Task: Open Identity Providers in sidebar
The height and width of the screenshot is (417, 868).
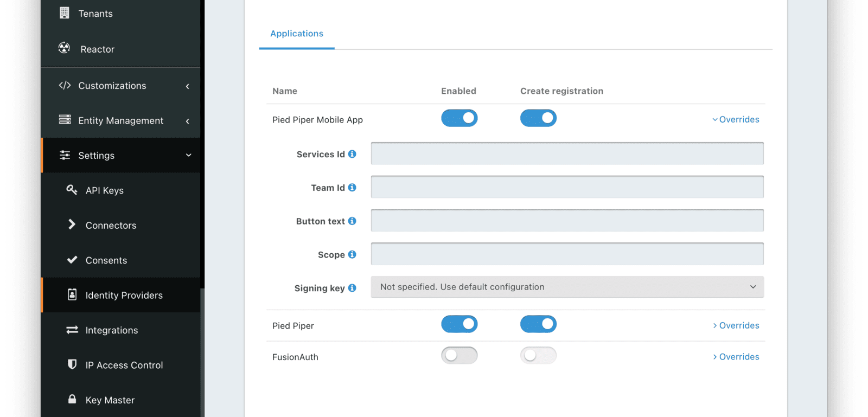Action: [x=124, y=296]
